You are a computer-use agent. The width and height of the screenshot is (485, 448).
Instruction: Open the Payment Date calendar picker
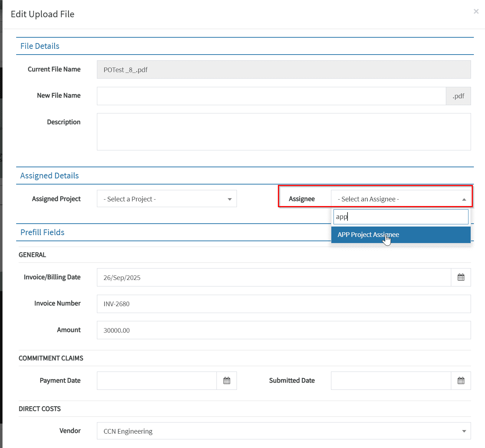227,381
